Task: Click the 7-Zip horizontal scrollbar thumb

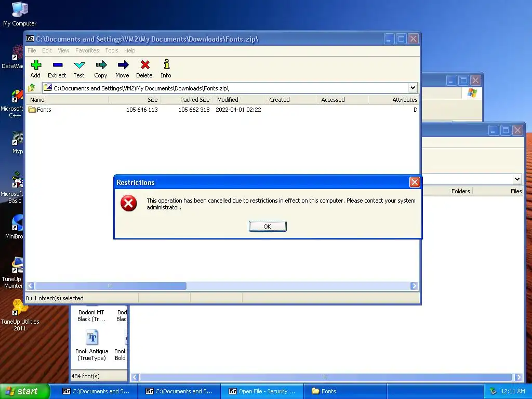Action: [111, 286]
